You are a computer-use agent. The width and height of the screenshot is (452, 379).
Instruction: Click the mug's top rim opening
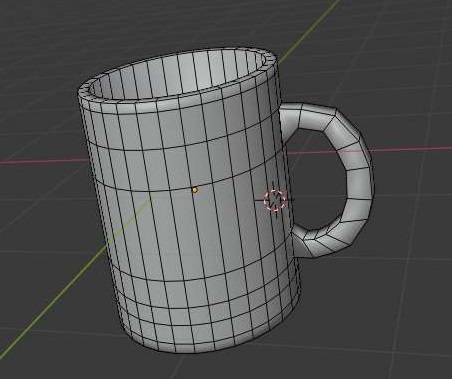(178, 75)
